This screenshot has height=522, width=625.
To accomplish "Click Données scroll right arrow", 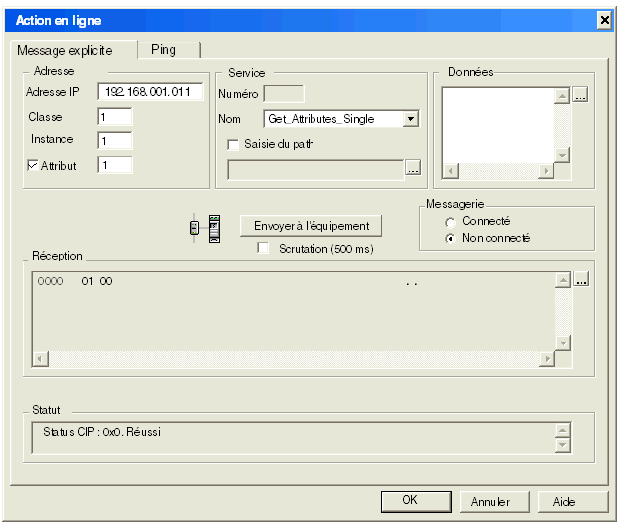I will coord(546,171).
